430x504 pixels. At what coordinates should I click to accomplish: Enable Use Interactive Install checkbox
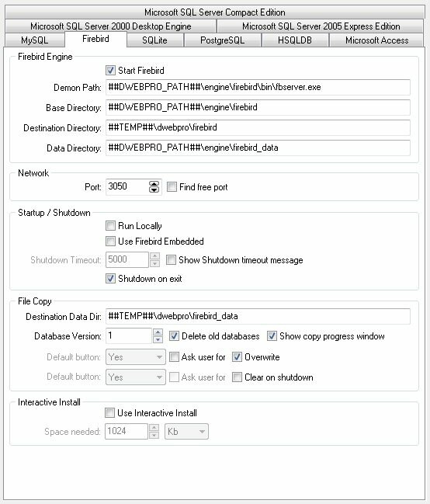[109, 412]
